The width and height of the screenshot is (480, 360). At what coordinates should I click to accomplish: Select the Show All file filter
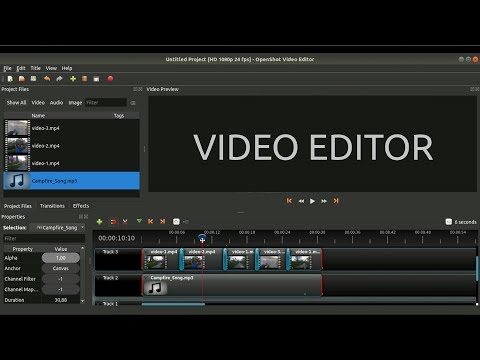tap(16, 103)
